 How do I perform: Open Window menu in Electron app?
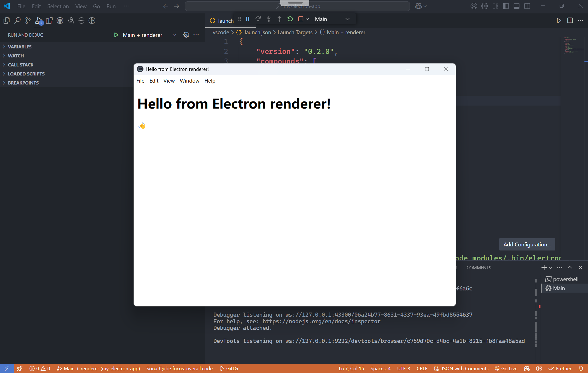189,81
